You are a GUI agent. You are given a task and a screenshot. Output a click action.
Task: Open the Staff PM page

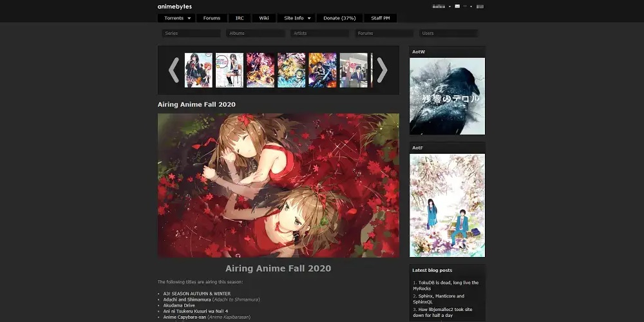(381, 18)
